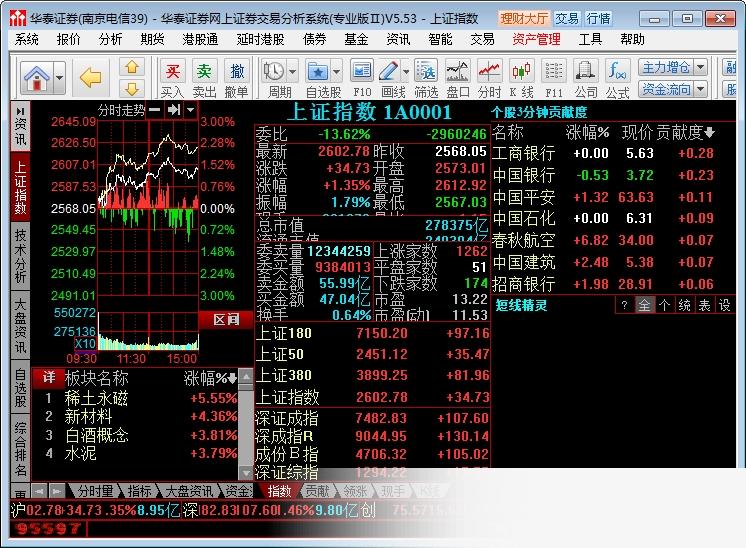
Task: Toggle the 统 filter in 短线精灵
Action: pyautogui.click(x=684, y=305)
